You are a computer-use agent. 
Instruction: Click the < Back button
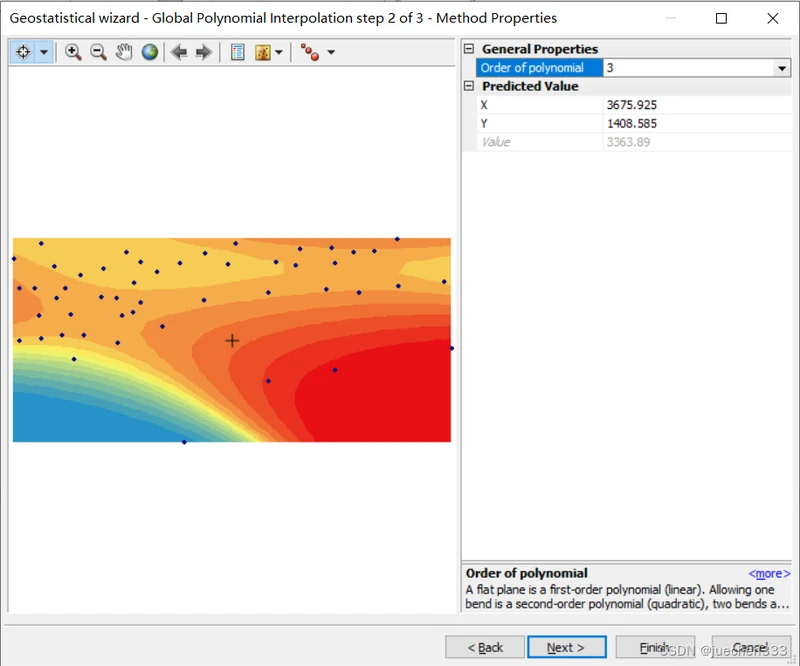point(485,647)
